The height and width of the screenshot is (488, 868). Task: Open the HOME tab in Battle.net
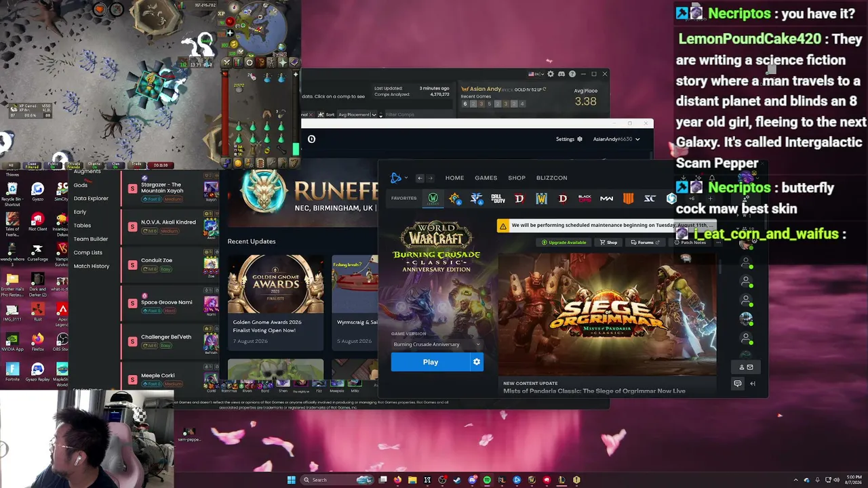click(454, 178)
